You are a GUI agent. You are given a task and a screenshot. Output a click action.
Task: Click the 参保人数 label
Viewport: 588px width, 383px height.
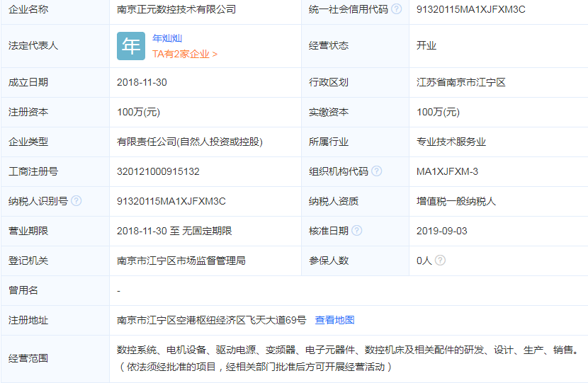click(x=329, y=261)
